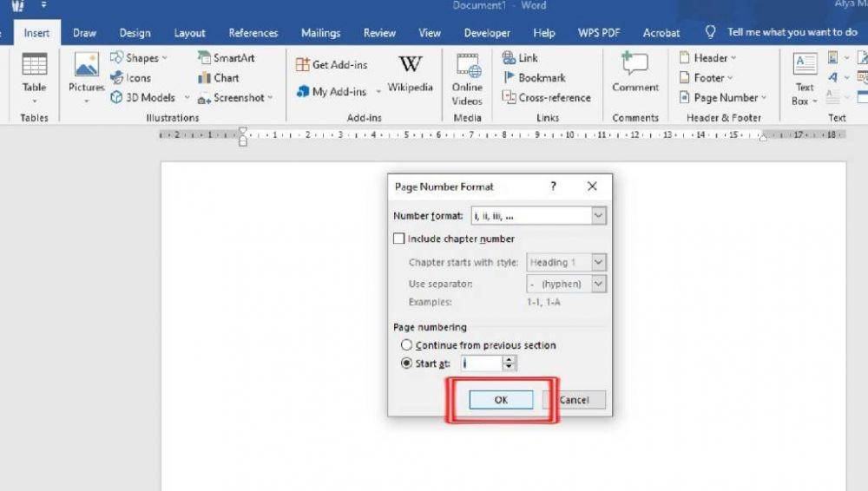Expand the Page Number dropdown arrow

(x=764, y=98)
